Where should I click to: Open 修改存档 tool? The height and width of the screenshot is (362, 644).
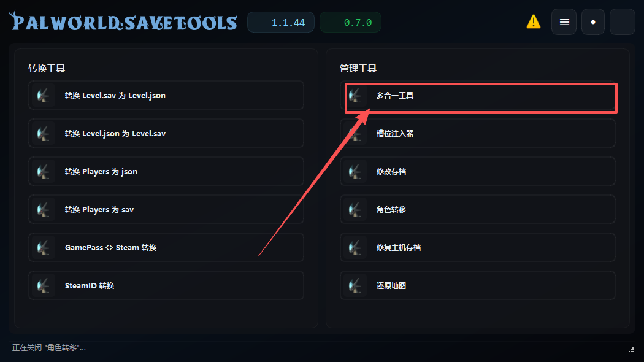pyautogui.click(x=478, y=171)
